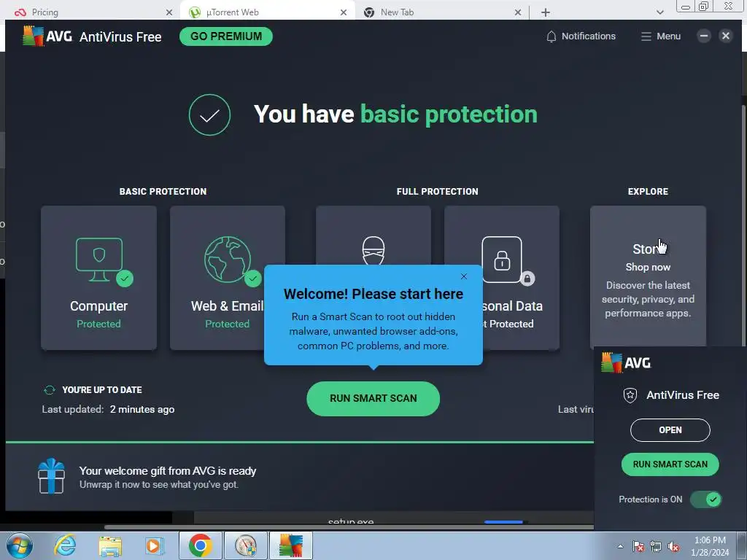
Task: Show hidden system tray icons
Action: tap(620, 546)
